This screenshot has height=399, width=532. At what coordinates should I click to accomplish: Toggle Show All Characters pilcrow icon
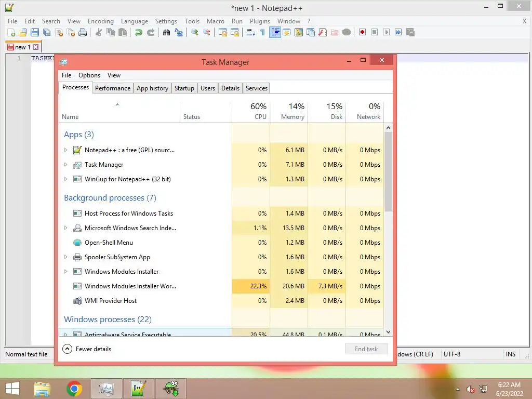(262, 33)
